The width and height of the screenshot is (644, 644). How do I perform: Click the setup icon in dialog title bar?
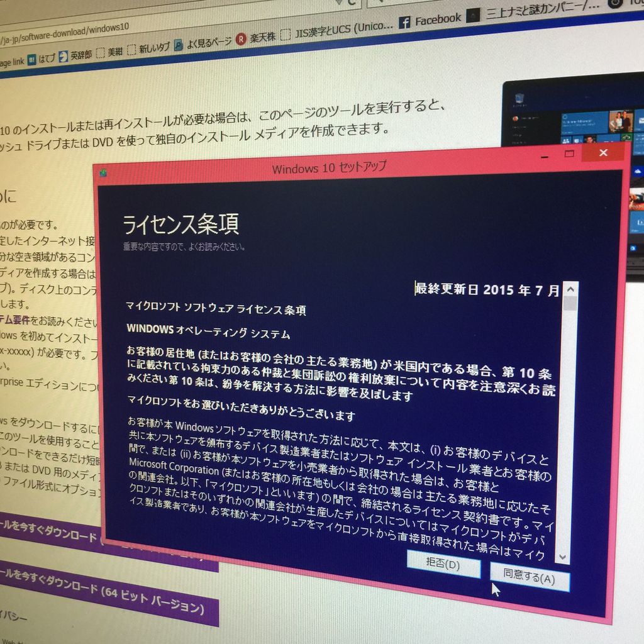[103, 172]
